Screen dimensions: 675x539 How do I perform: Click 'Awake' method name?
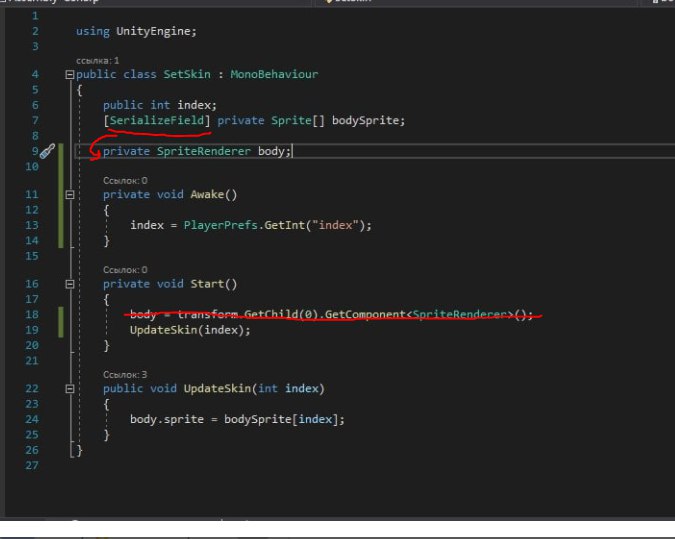point(207,195)
